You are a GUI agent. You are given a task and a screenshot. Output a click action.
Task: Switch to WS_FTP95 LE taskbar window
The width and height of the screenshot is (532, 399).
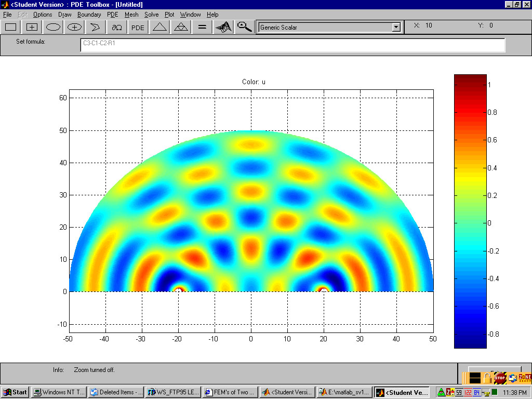pyautogui.click(x=174, y=392)
